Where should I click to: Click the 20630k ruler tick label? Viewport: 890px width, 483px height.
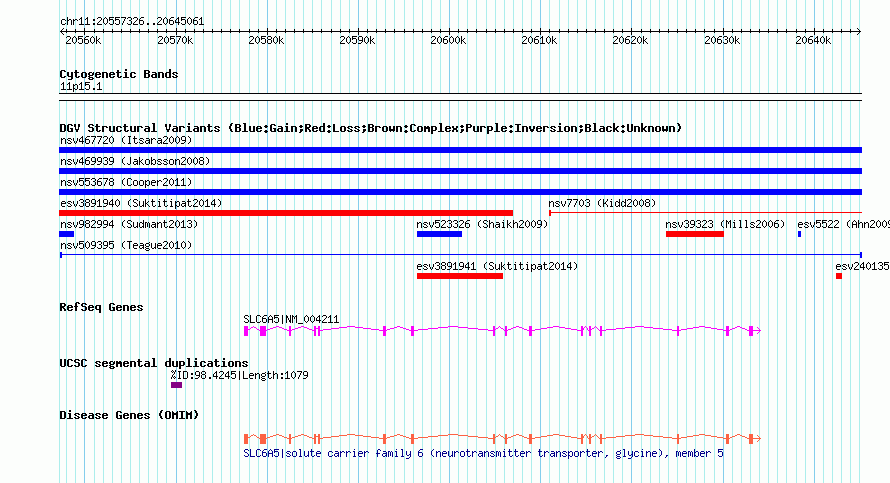[x=722, y=40]
